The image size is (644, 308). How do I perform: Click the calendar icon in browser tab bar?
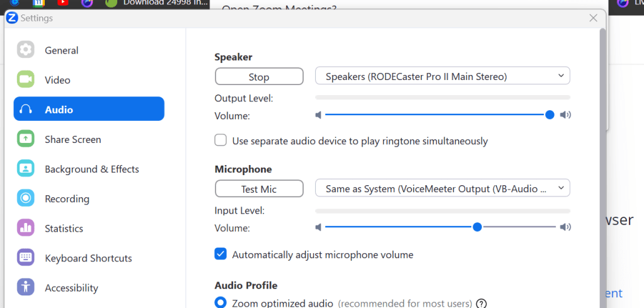point(38,3)
